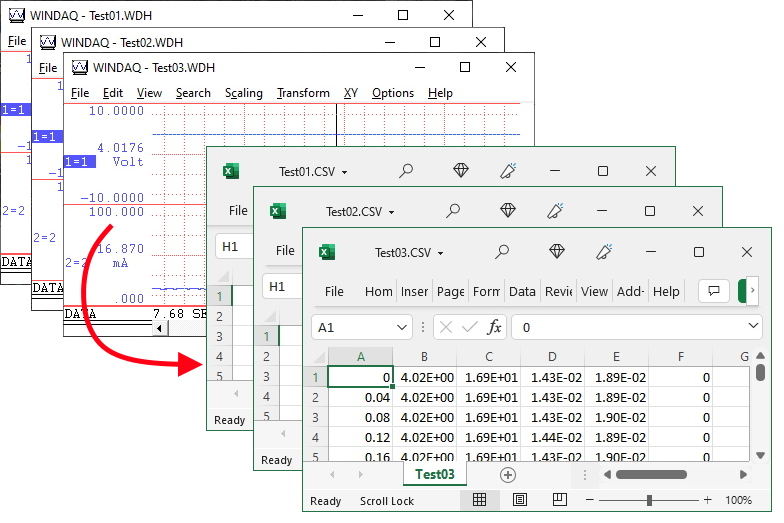Expand the Test01.CSV file name dropdown
784x523 pixels.
pyautogui.click(x=344, y=172)
